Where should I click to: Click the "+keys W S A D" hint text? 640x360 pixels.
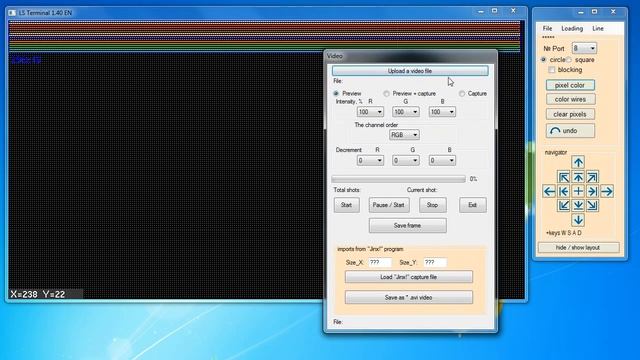click(x=564, y=233)
